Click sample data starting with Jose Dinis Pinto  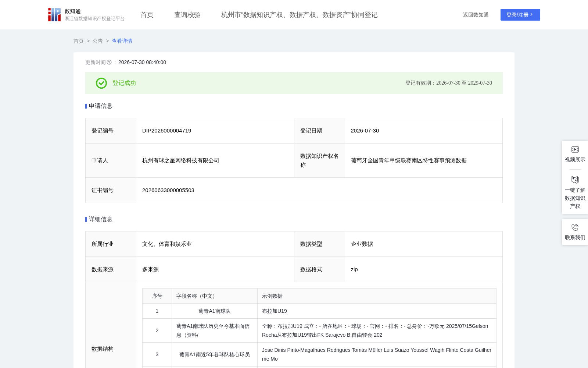[x=377, y=354]
